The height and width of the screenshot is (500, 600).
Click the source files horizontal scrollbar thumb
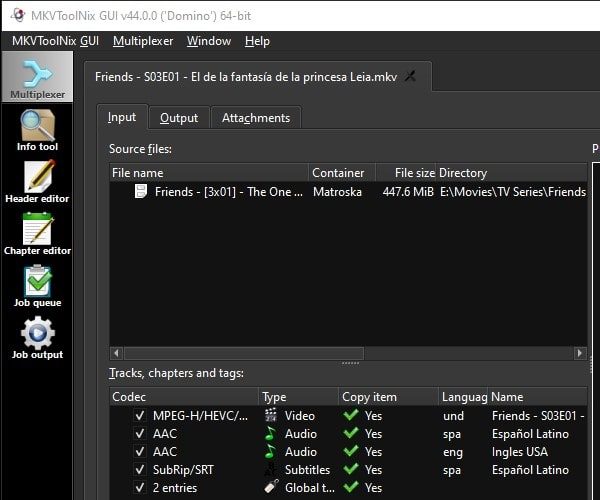click(244, 353)
